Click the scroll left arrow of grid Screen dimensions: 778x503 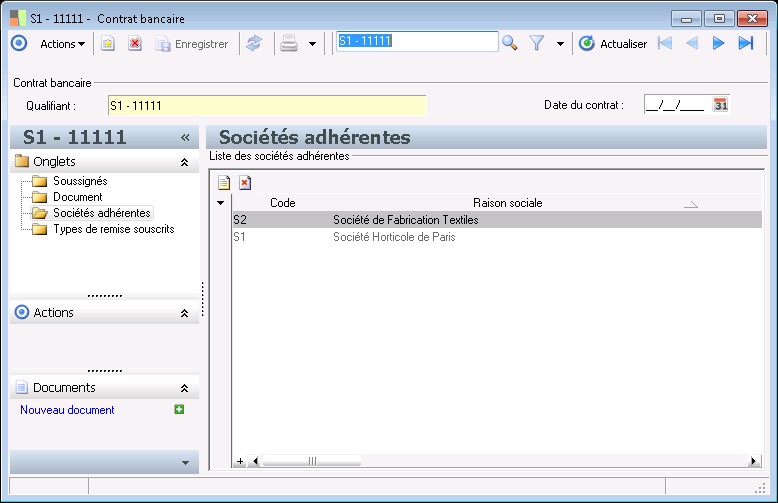point(255,461)
